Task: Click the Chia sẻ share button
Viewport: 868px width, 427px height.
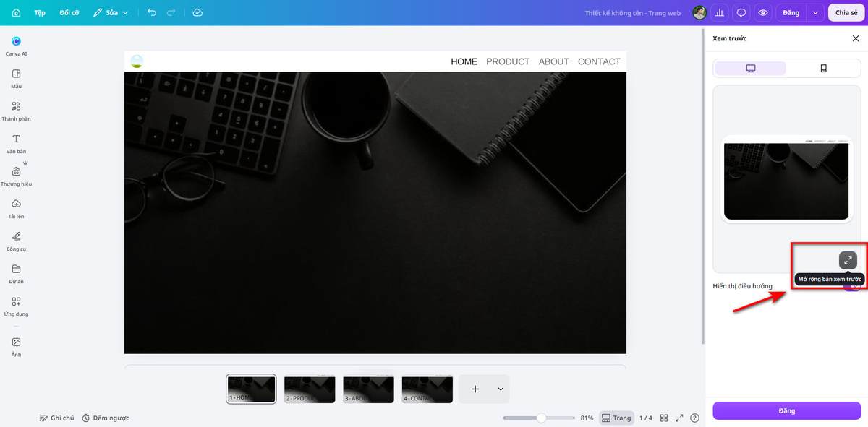Action: (846, 13)
